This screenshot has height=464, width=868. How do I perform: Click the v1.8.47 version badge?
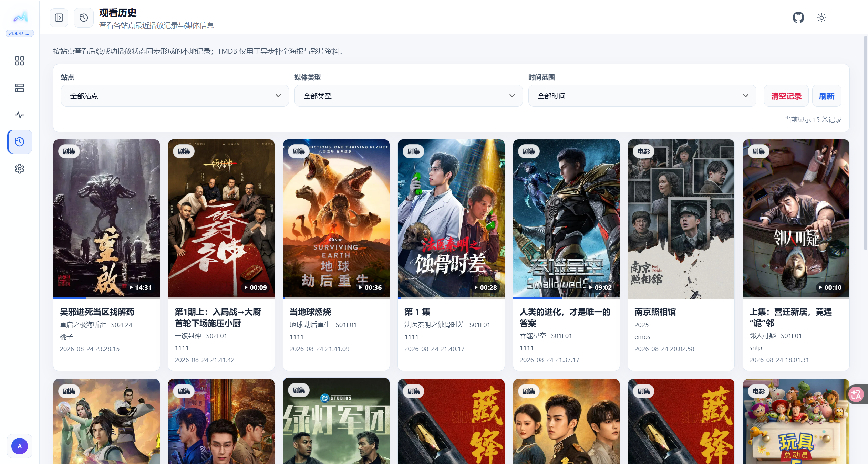pyautogui.click(x=20, y=33)
